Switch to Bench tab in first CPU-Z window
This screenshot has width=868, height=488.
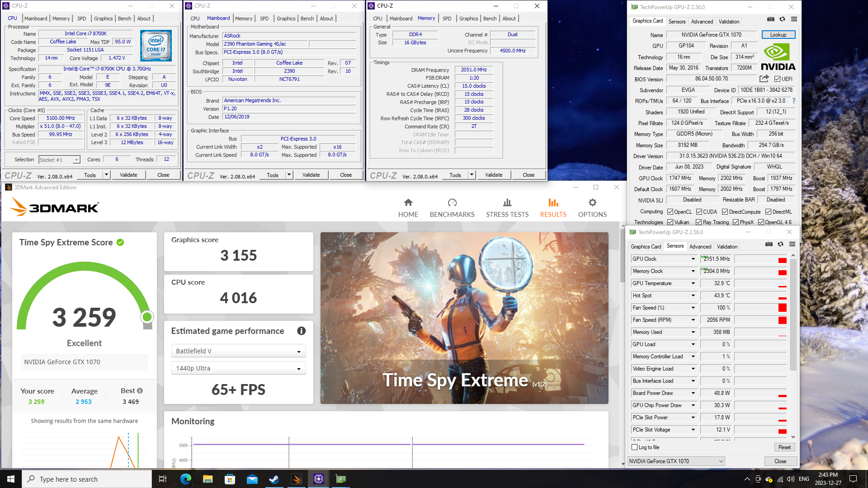125,19
